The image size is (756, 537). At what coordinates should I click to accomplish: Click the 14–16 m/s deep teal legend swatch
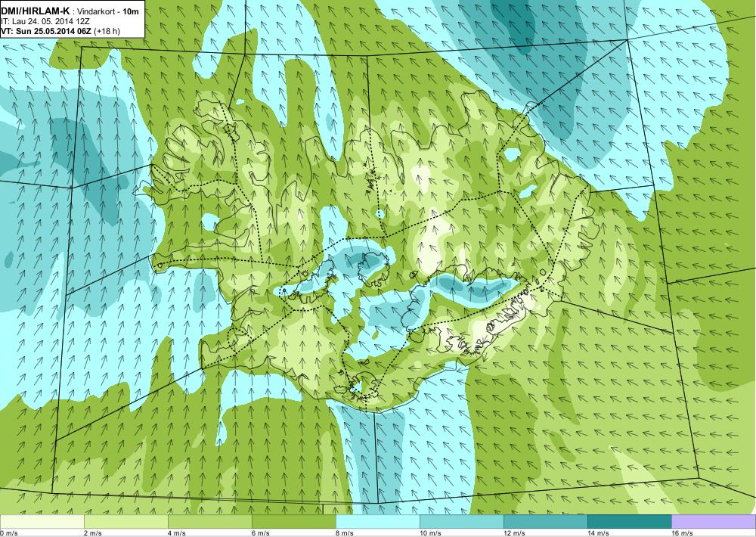click(629, 521)
